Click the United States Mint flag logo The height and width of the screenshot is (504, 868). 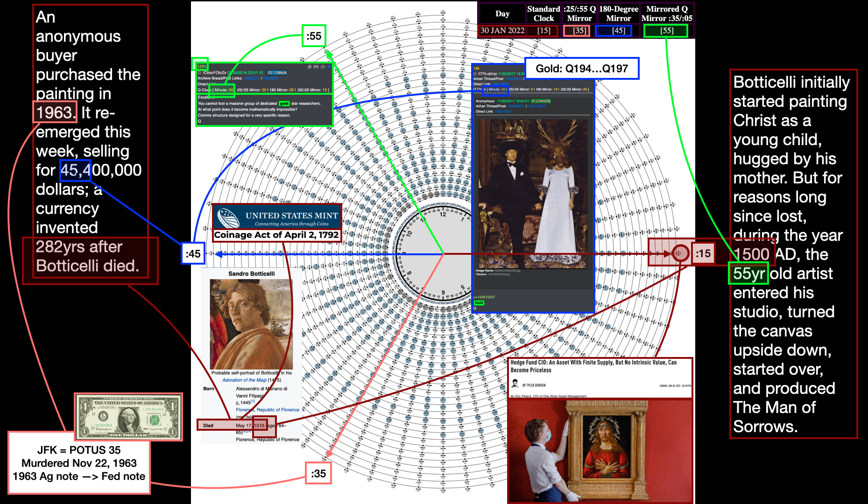[x=228, y=218]
